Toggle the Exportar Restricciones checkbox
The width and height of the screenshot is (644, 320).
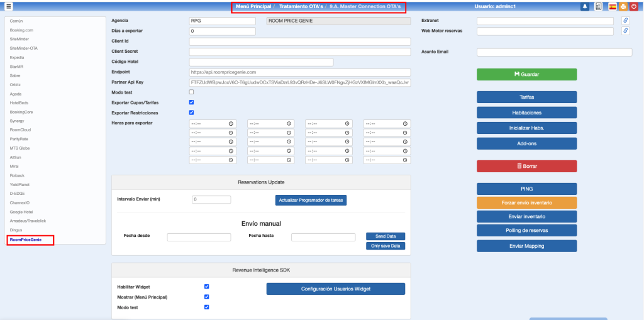[x=192, y=113]
